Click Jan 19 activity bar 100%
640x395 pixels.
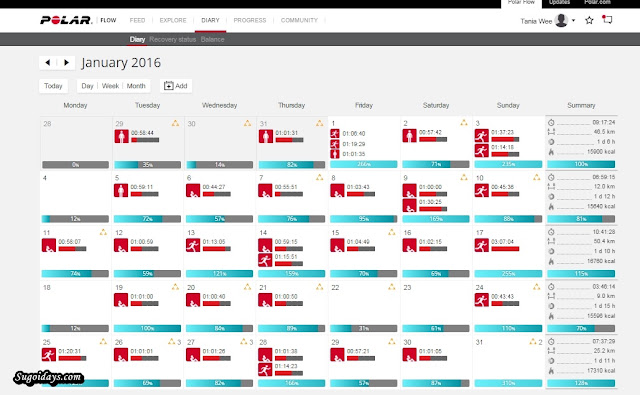pyautogui.click(x=147, y=328)
